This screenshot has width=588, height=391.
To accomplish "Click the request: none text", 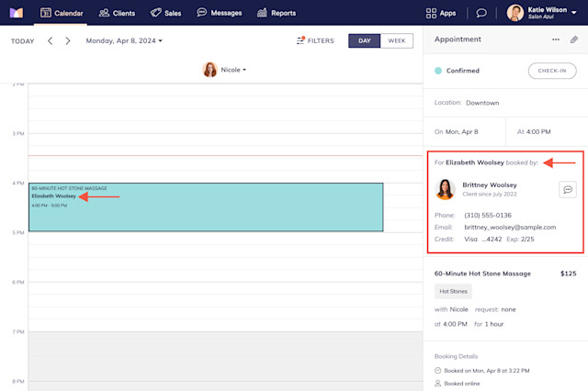I will (495, 309).
